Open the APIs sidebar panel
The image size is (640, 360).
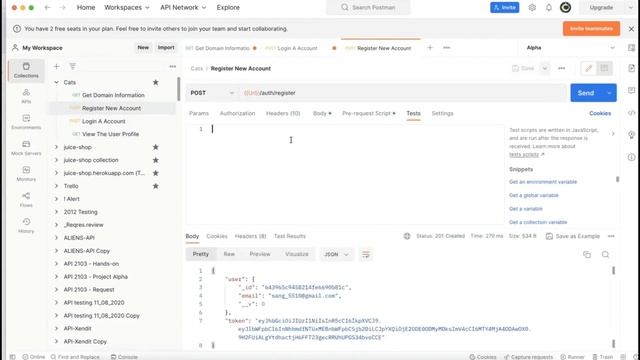pyautogui.click(x=26, y=96)
